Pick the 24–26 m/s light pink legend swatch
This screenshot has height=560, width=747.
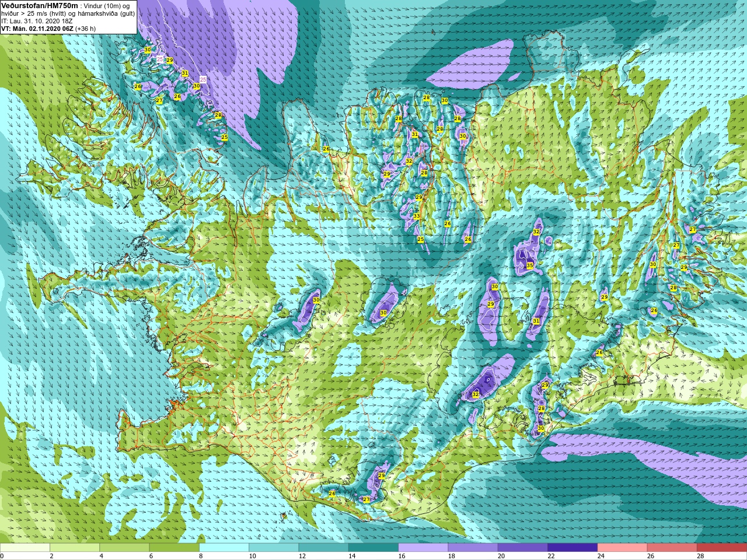pyautogui.click(x=622, y=548)
